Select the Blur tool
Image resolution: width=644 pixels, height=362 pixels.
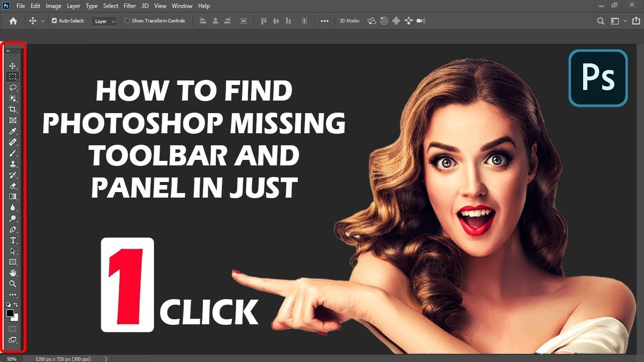click(x=13, y=208)
